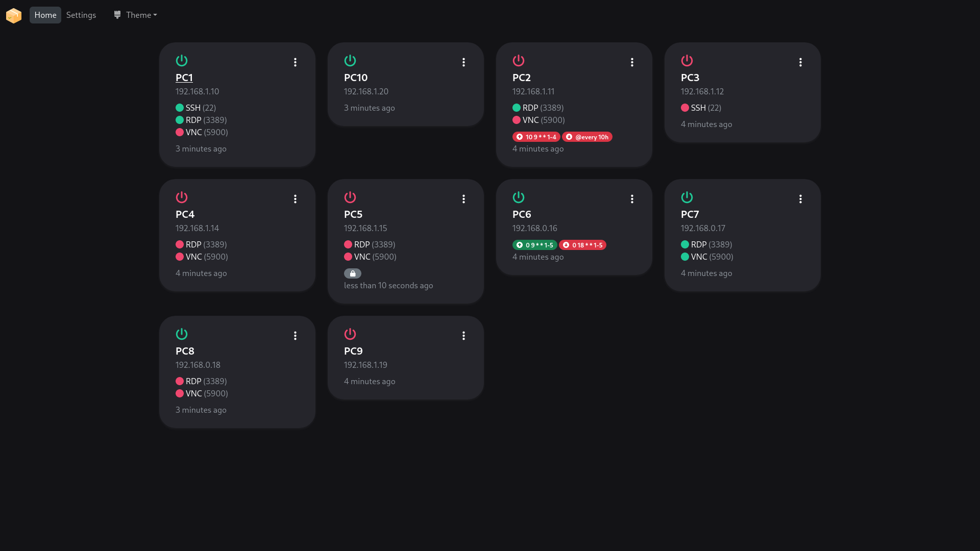Click the PC5 red power icon

point(350,197)
